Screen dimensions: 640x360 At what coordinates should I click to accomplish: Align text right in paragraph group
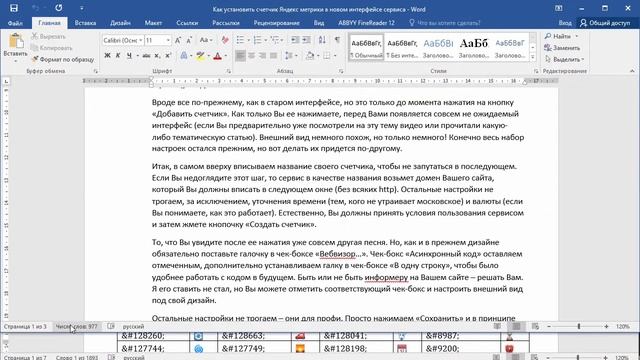[262, 56]
